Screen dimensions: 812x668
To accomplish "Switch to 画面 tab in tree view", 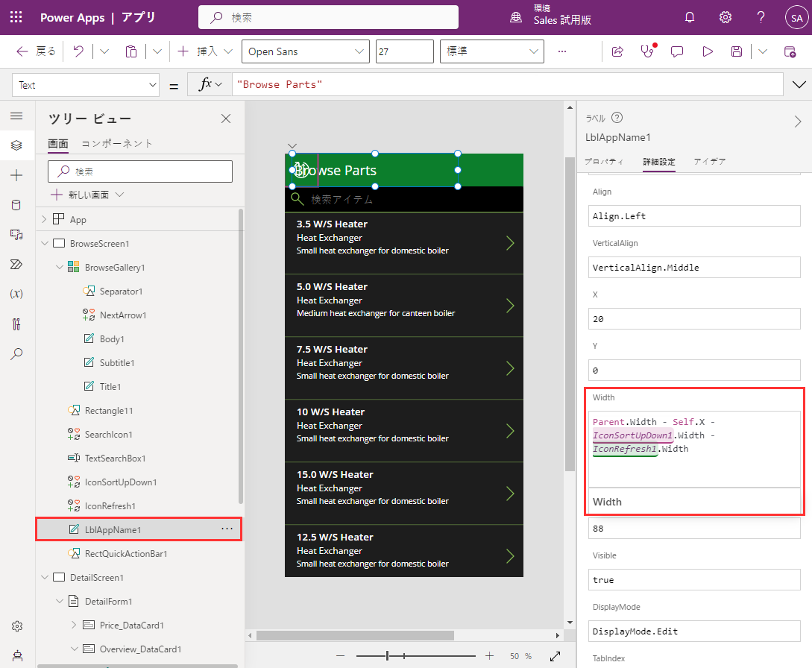I will 58,144.
